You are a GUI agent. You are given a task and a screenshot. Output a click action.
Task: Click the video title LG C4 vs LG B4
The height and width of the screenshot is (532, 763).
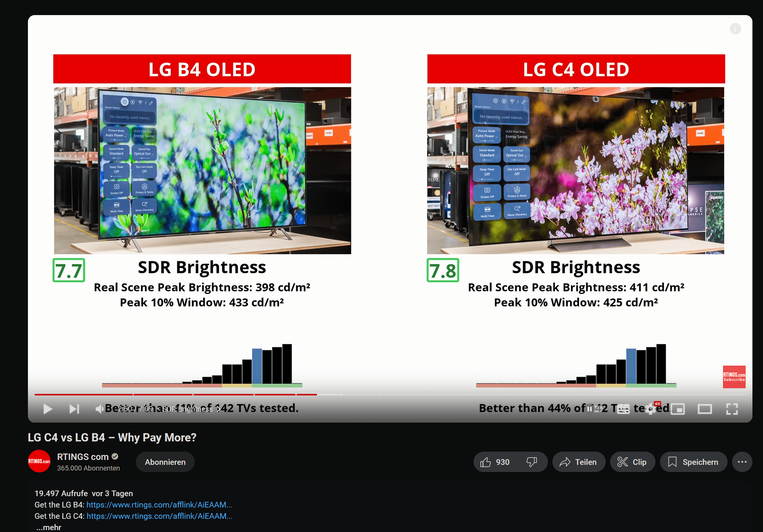[112, 437]
